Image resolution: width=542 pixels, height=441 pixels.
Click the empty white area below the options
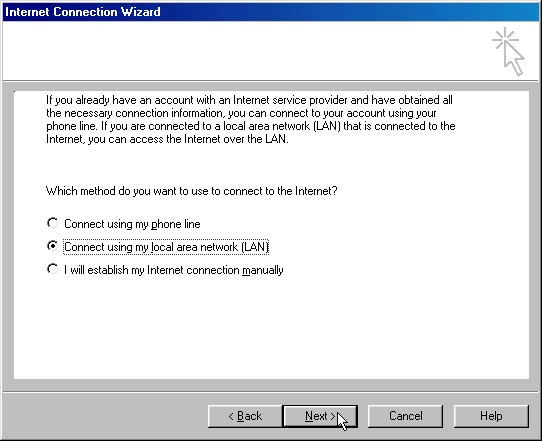click(271, 328)
